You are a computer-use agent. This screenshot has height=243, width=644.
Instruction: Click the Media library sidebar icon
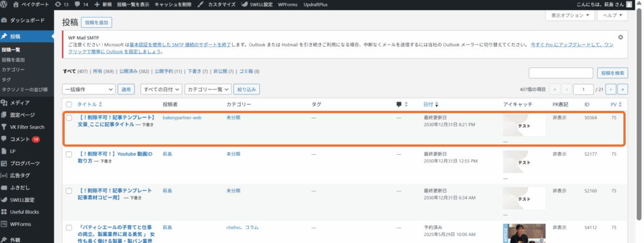(4, 103)
